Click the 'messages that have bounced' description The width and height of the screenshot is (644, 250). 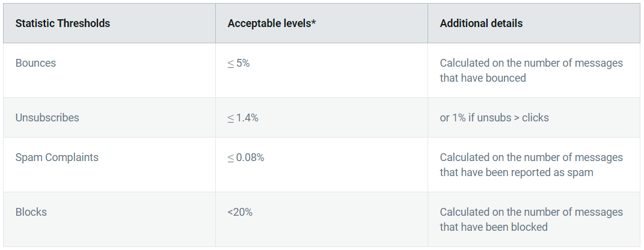click(x=532, y=70)
